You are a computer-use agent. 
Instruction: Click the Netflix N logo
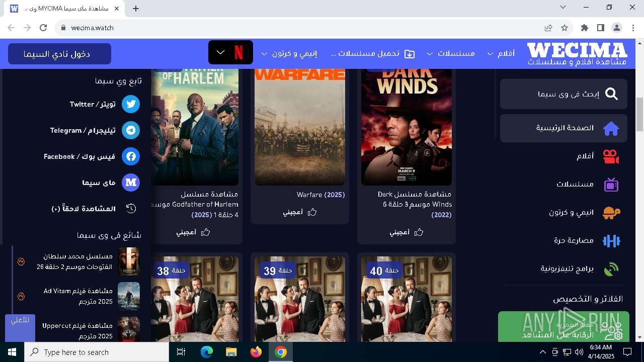click(x=239, y=52)
